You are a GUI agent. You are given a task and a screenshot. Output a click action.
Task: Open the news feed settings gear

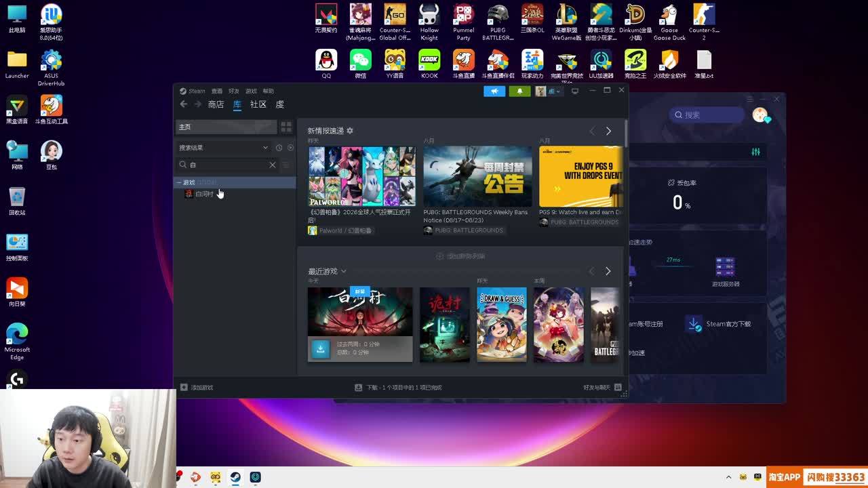[x=350, y=131]
